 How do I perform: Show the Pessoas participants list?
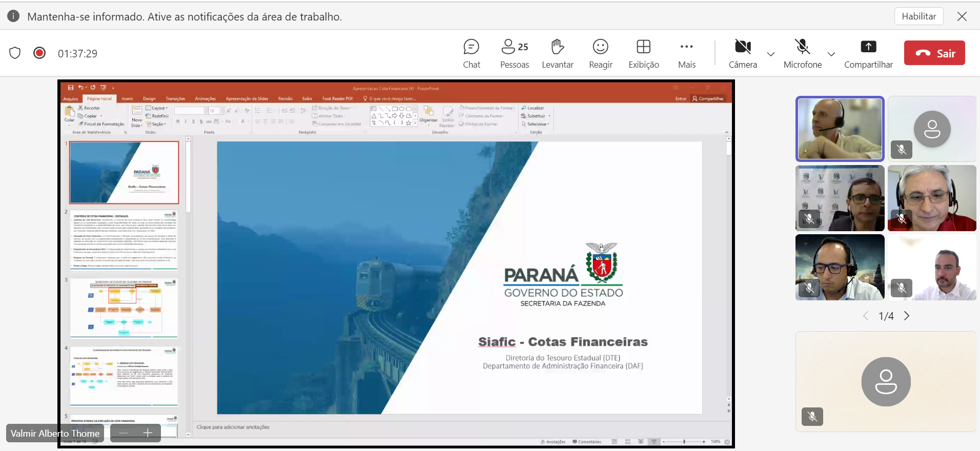[x=515, y=53]
